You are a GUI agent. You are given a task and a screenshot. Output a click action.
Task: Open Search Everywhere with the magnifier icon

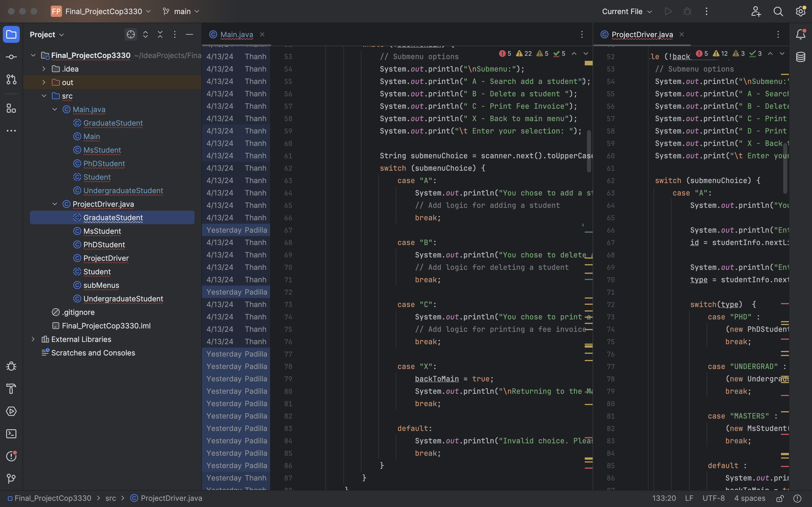pos(778,11)
